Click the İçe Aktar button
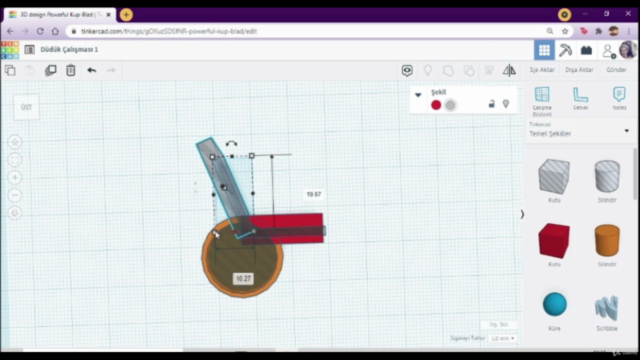The height and width of the screenshot is (360, 640). click(542, 70)
